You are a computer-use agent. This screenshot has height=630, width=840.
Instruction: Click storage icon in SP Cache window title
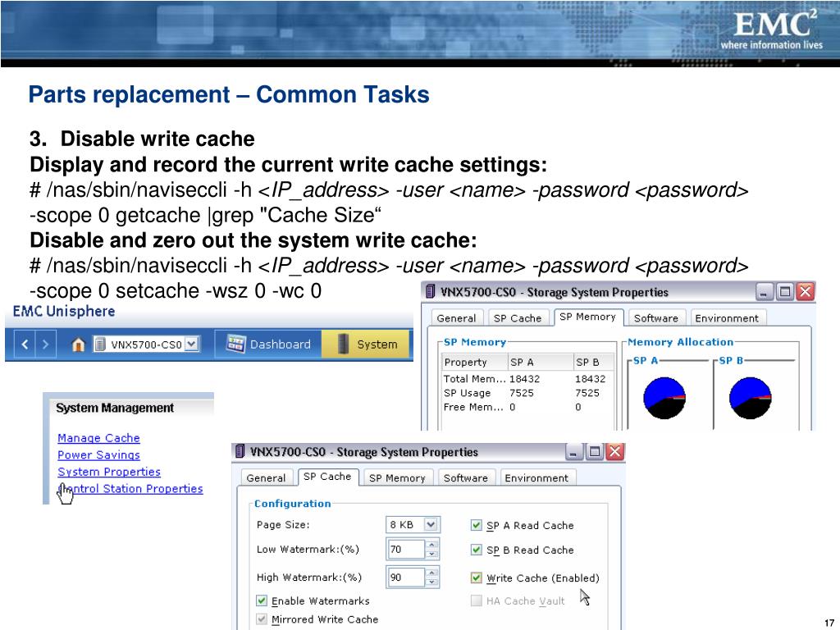(240, 451)
